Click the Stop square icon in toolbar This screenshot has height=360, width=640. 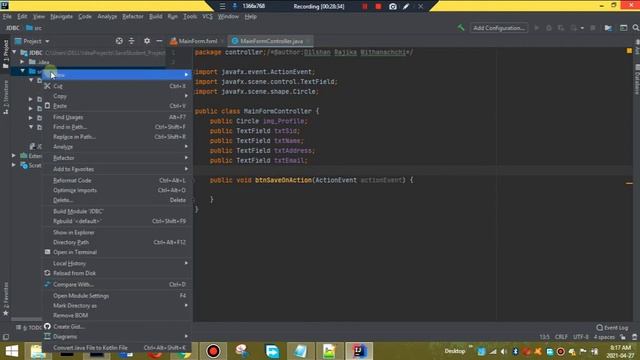593,28
